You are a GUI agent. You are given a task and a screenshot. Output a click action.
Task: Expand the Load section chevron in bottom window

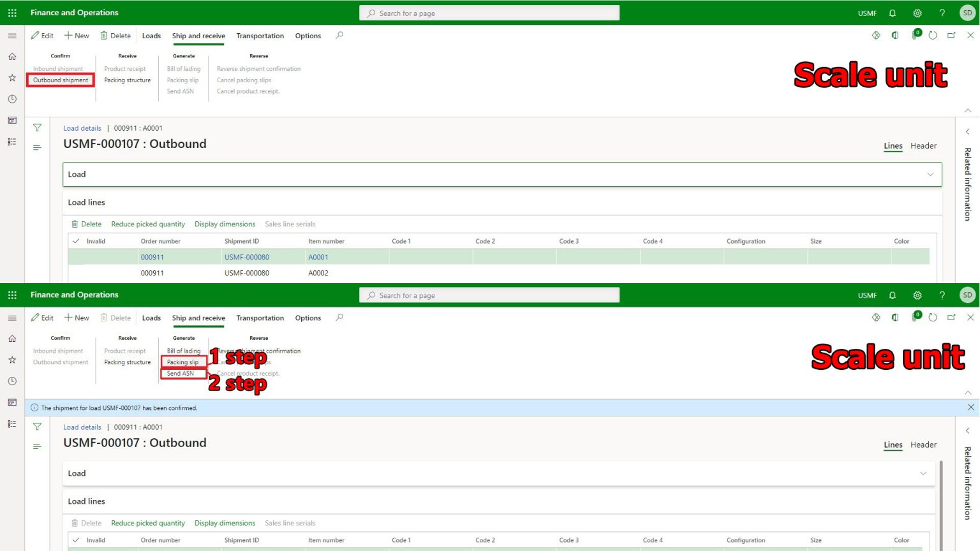[x=923, y=473]
